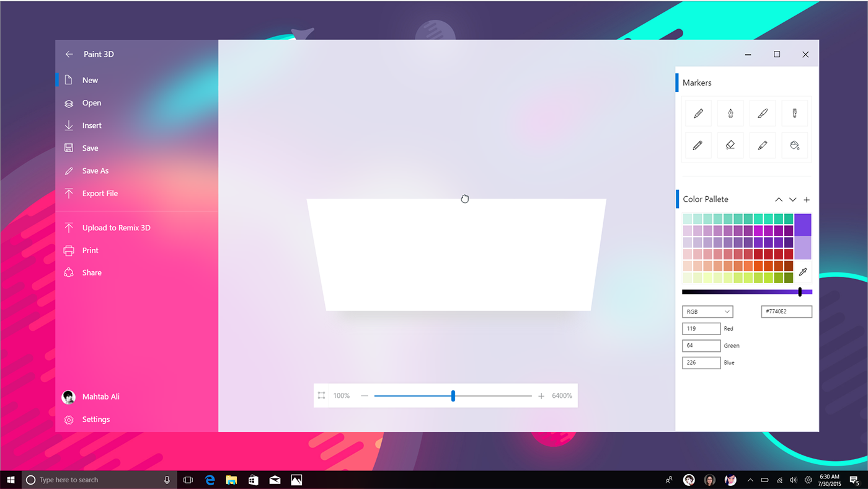Click the zoom slider handle

[x=453, y=396]
